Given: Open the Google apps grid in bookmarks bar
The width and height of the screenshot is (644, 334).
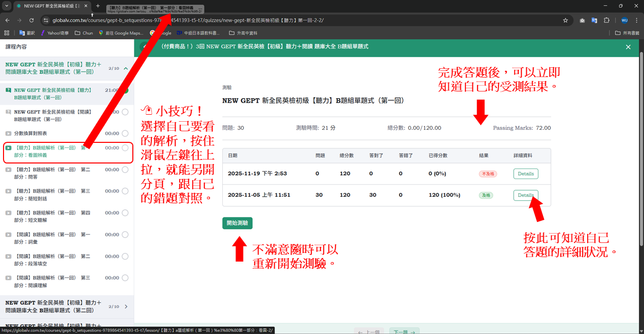Looking at the screenshot, I should (x=7, y=33).
